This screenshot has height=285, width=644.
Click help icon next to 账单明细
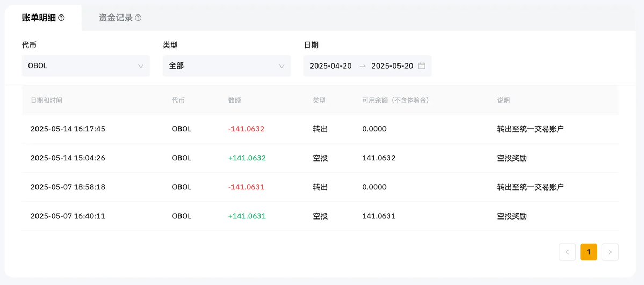(61, 18)
